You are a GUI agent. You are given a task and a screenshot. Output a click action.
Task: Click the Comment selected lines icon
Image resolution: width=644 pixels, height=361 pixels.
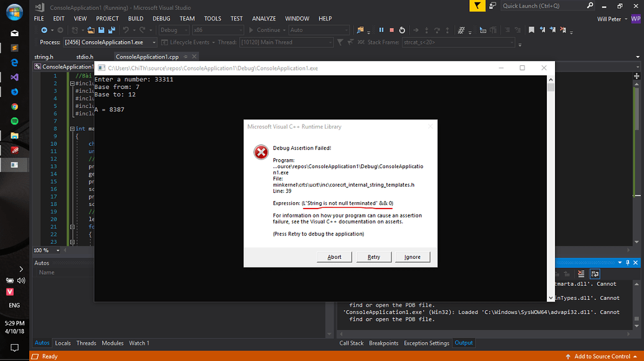point(507,30)
